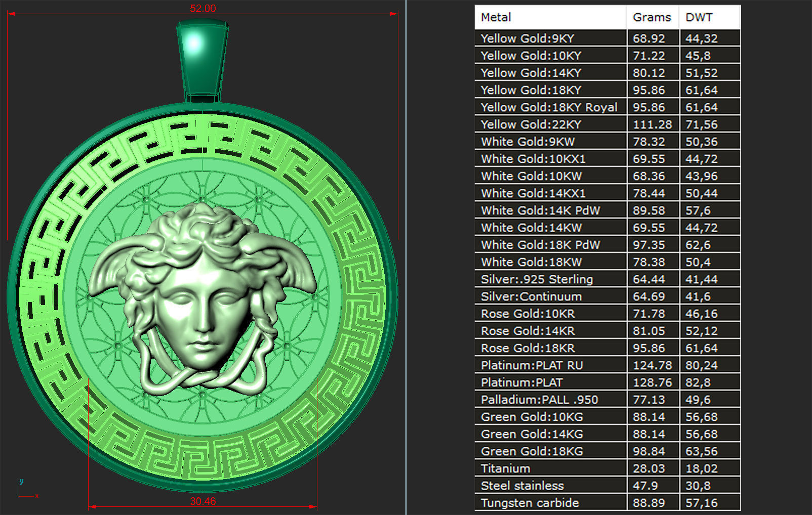The height and width of the screenshot is (515, 812).
Task: Select the pendant bail loop
Action: coord(202,61)
